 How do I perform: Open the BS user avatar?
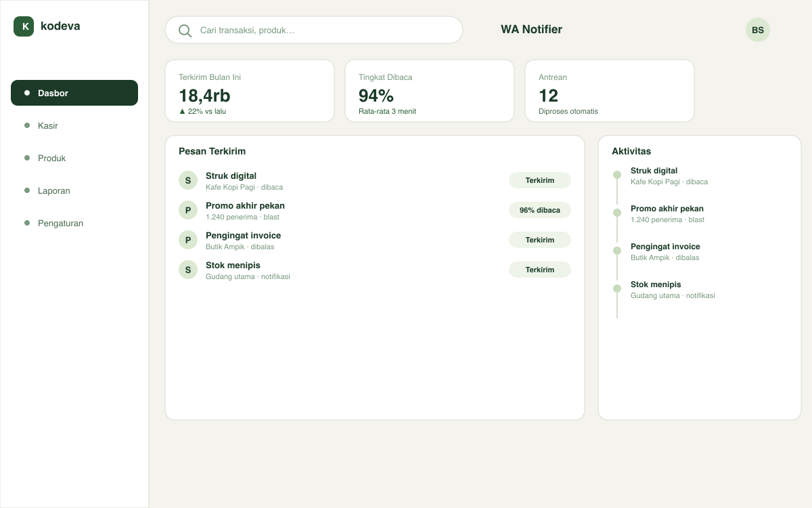tap(758, 30)
